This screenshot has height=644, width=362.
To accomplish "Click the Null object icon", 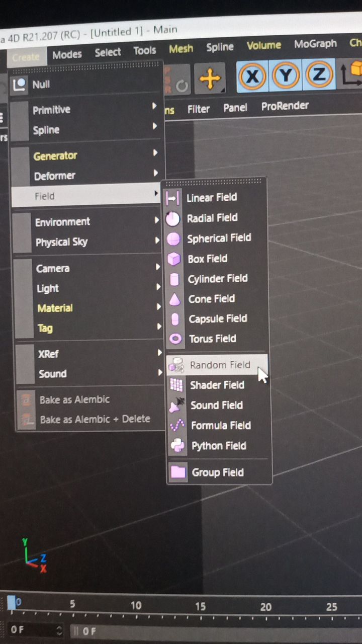I will 20,84.
